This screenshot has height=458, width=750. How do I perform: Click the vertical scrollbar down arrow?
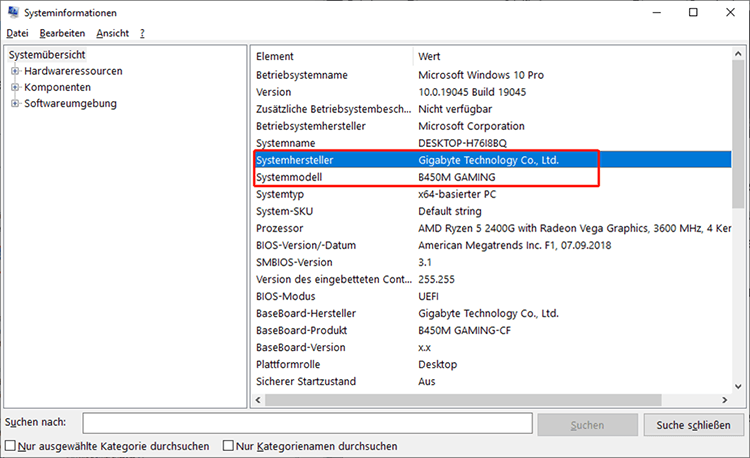point(738,386)
